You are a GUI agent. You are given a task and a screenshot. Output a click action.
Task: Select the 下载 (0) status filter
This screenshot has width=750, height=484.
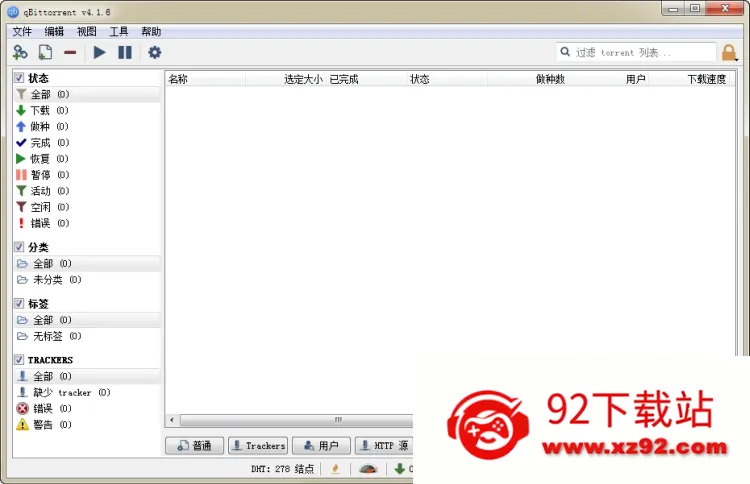pos(87,110)
